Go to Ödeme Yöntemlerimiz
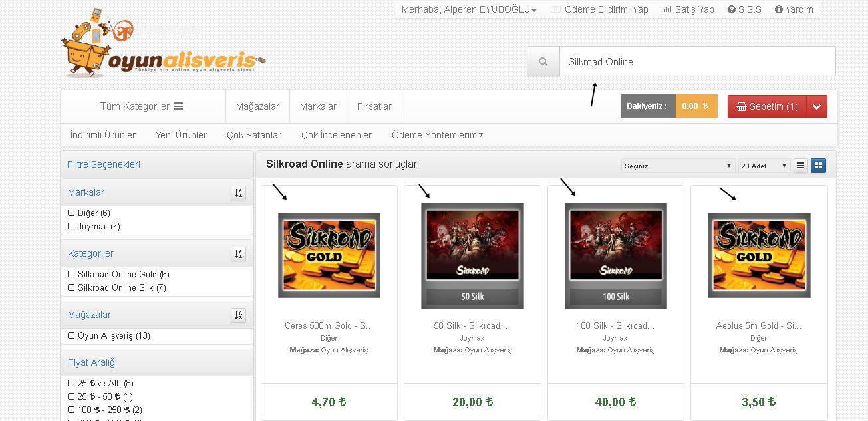Image resolution: width=868 pixels, height=421 pixels. [438, 135]
